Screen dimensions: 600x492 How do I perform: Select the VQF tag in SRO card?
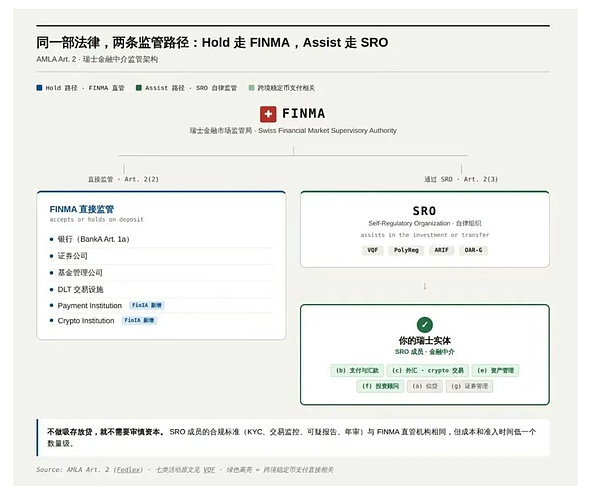(x=372, y=250)
